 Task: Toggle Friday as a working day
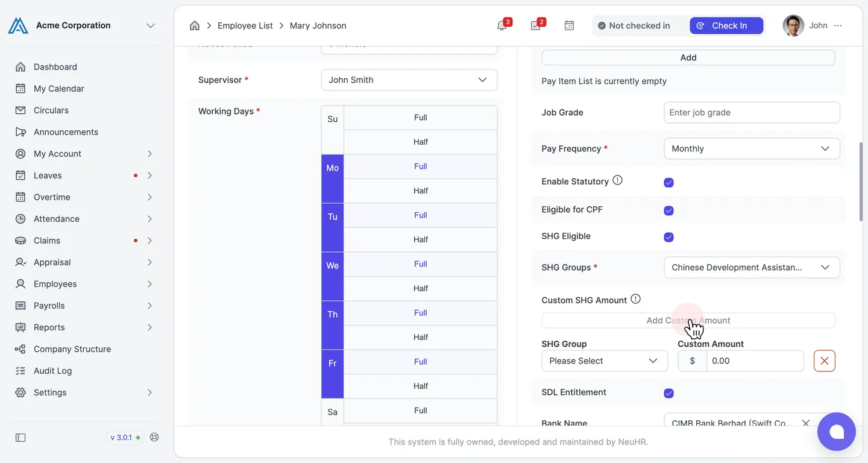click(333, 374)
